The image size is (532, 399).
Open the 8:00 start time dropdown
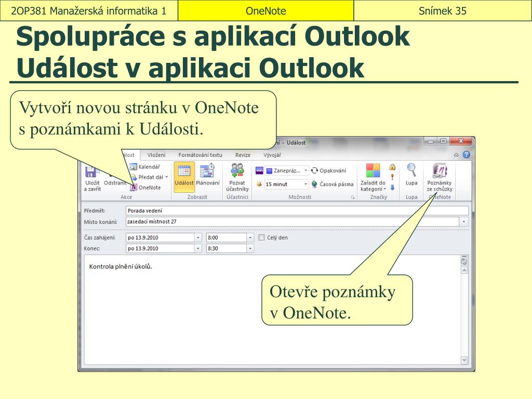click(250, 238)
